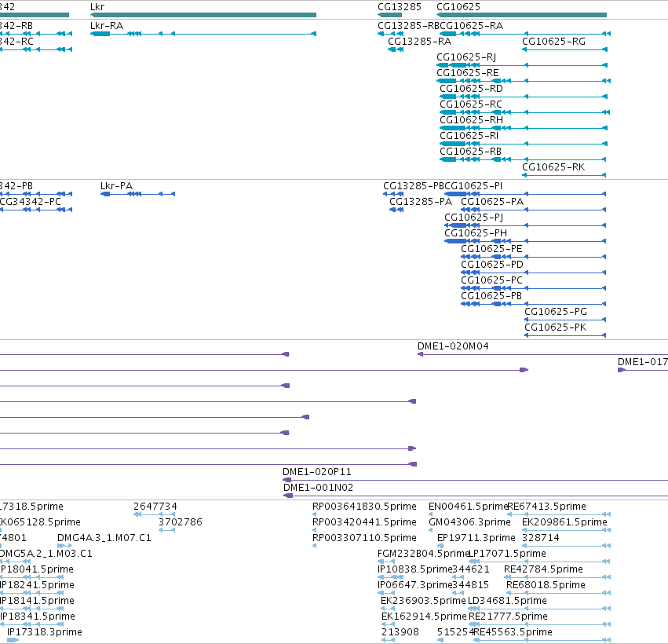Select IP17318.3prime EST
Image resolution: width=668 pixels, height=644 pixels.
pos(13,640)
